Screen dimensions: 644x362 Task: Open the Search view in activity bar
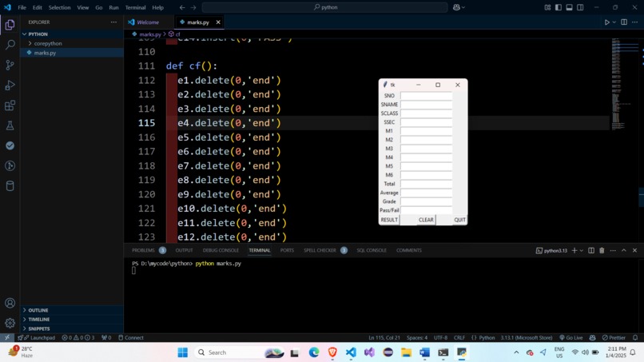coord(10,45)
